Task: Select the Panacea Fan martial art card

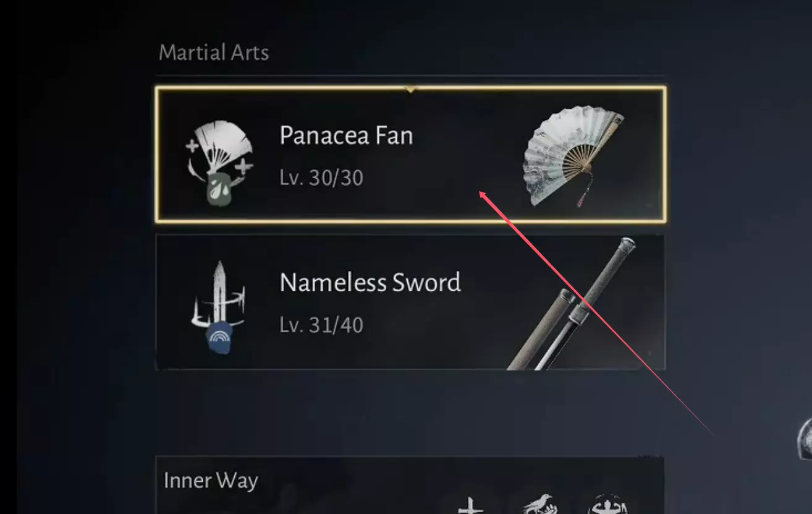Action: 410,155
